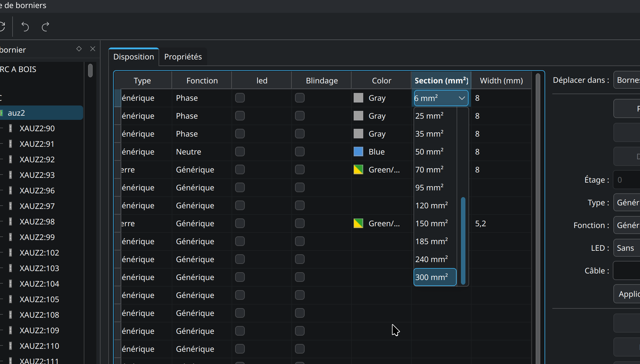Open the Propriétés tab
The image size is (640, 364).
coord(183,57)
